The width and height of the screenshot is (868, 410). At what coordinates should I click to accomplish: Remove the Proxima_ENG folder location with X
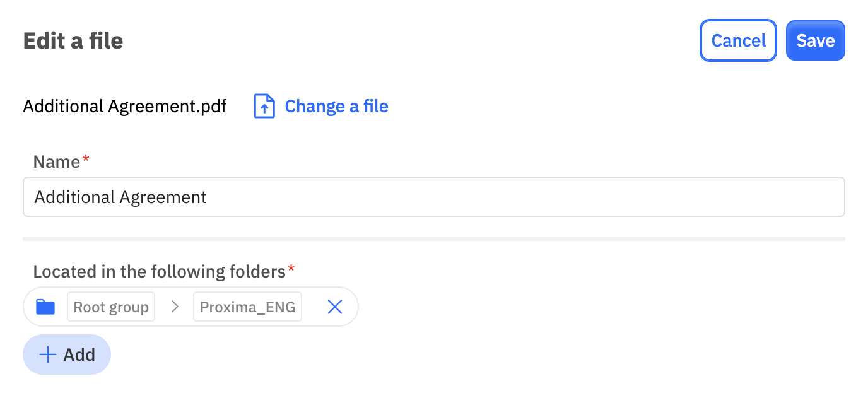click(334, 307)
